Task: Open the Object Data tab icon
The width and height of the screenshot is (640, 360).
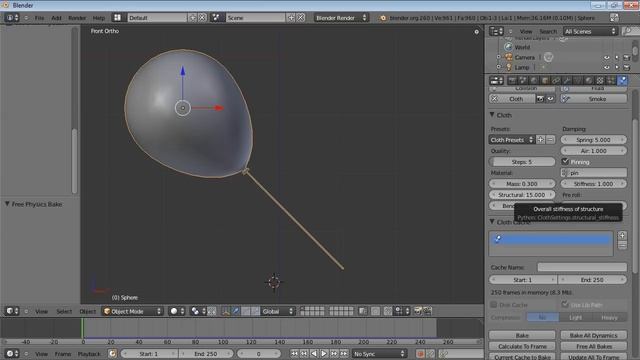Action: click(578, 80)
